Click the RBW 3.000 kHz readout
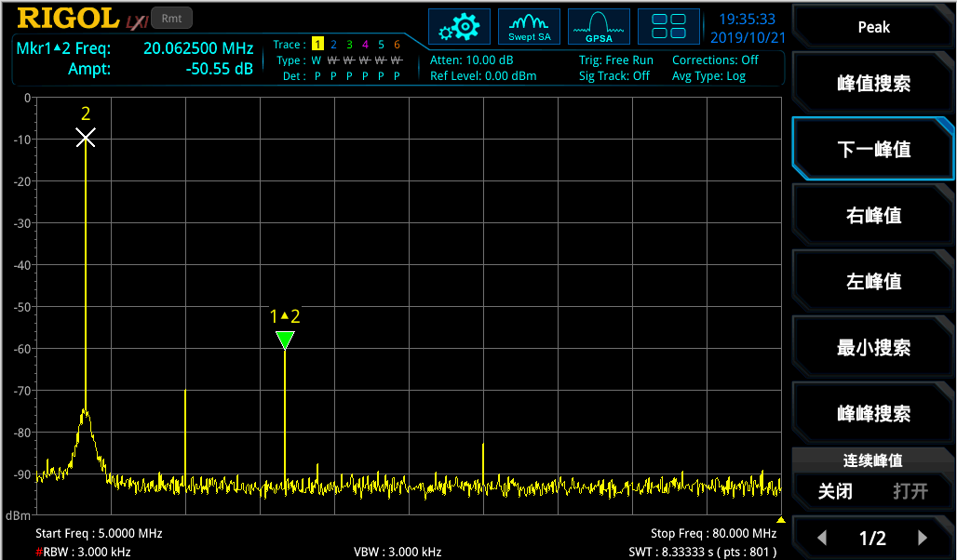The width and height of the screenshot is (957, 560). pyautogui.click(x=84, y=552)
